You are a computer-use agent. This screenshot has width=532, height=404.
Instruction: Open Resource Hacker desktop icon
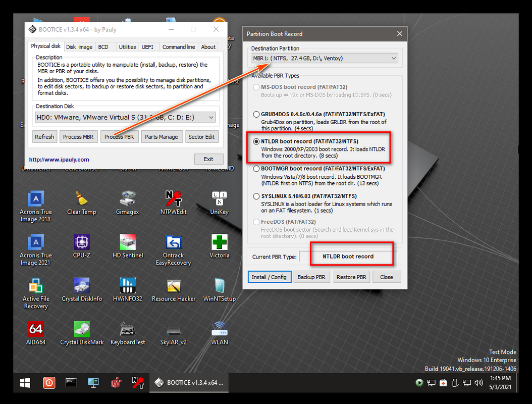[x=173, y=290]
